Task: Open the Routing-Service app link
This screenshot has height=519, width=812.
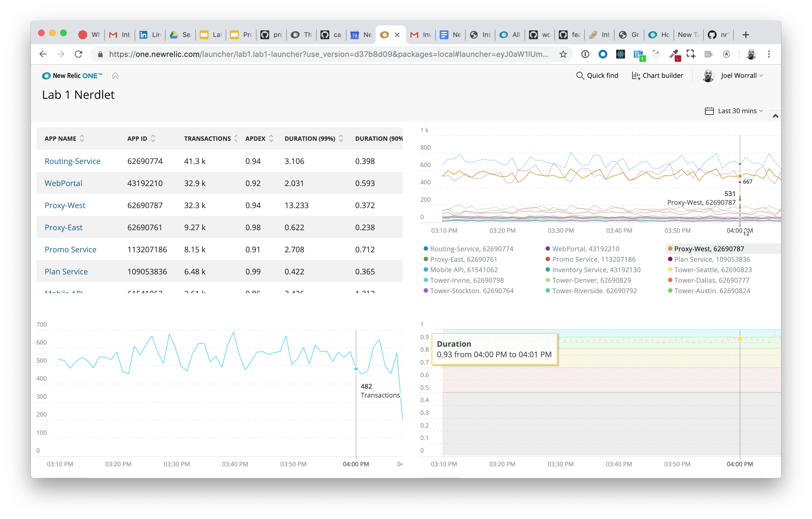Action: coord(73,161)
